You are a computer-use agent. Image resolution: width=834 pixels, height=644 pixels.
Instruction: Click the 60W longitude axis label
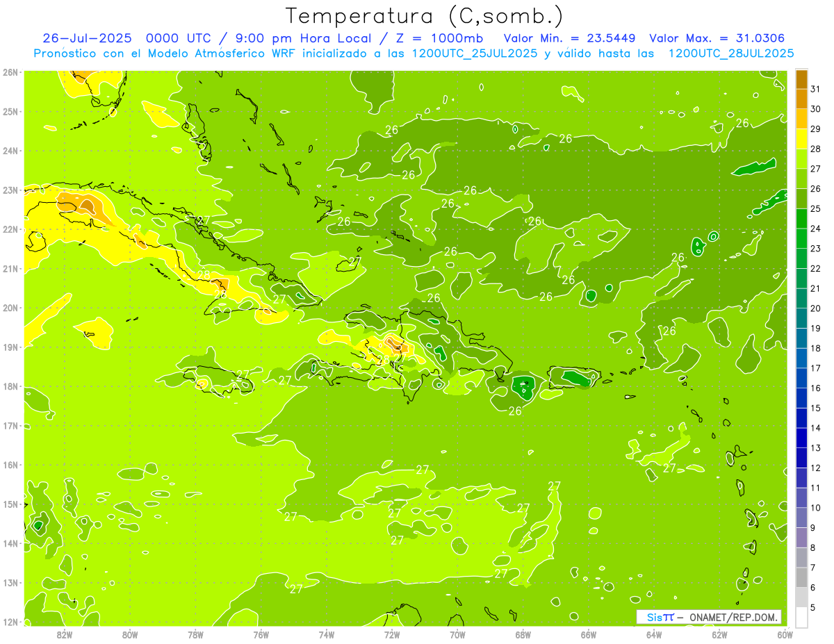pyautogui.click(x=785, y=634)
